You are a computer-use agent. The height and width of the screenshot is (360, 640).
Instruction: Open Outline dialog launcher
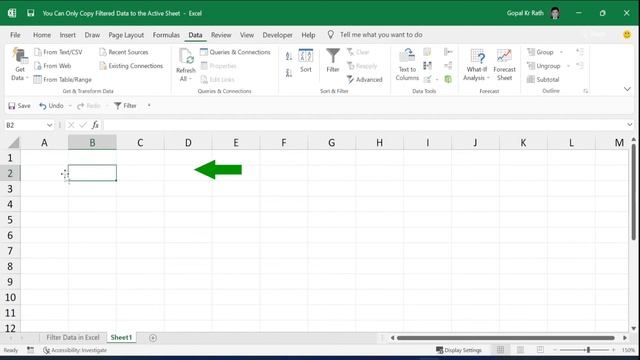tap(586, 91)
